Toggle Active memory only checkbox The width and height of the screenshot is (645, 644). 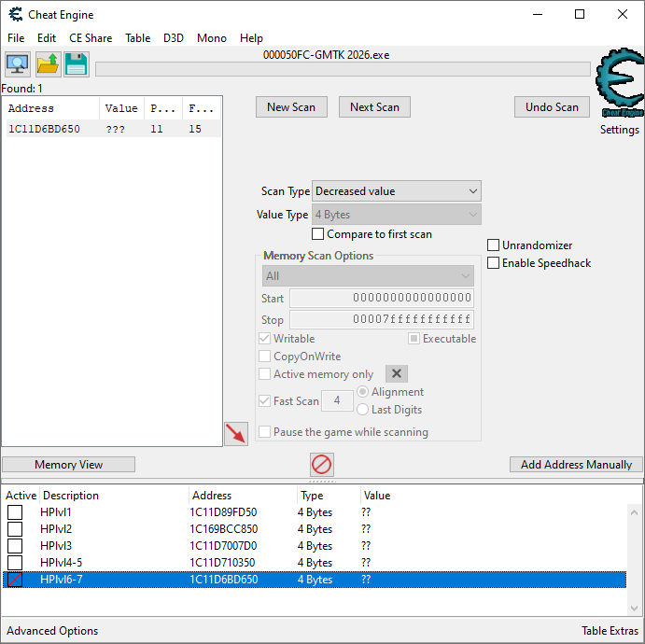[264, 374]
